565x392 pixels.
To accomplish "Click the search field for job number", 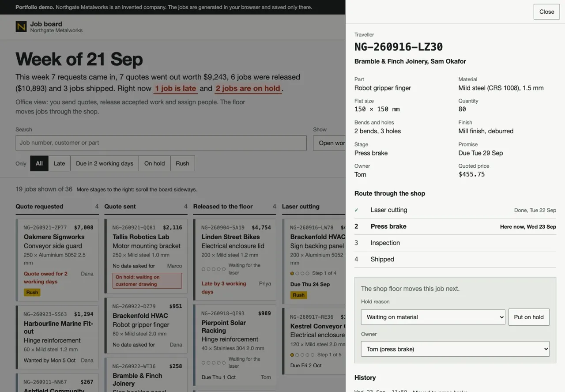I will coord(161,143).
